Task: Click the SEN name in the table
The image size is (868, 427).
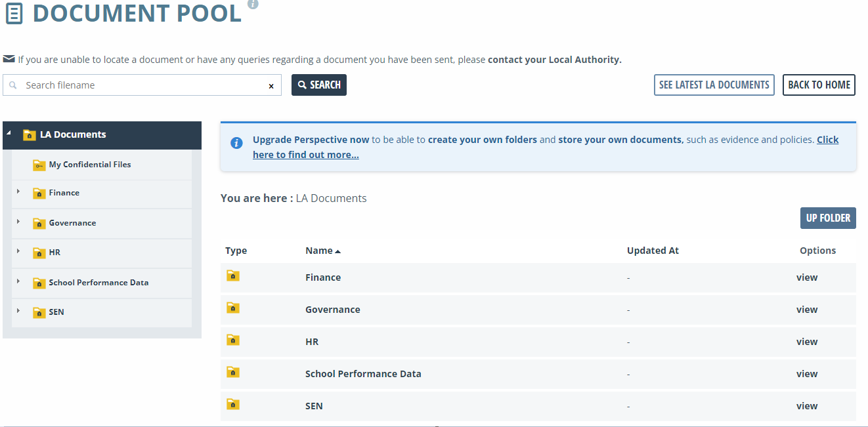Action: [x=314, y=406]
